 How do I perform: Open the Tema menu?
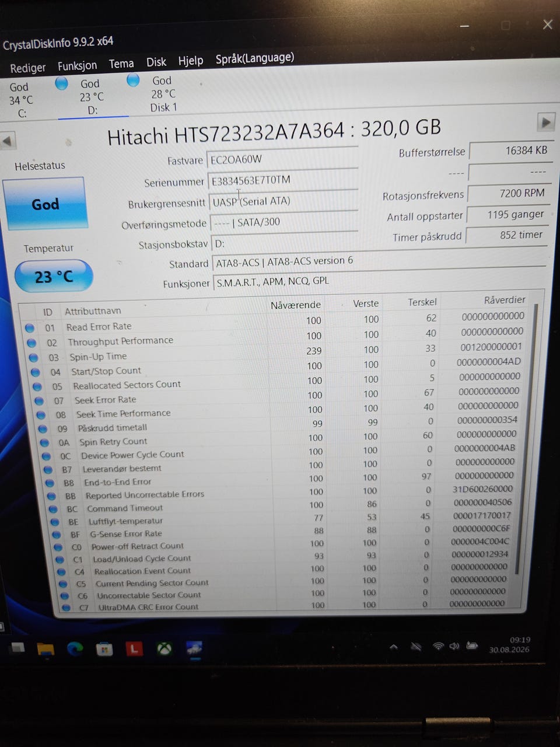(121, 64)
